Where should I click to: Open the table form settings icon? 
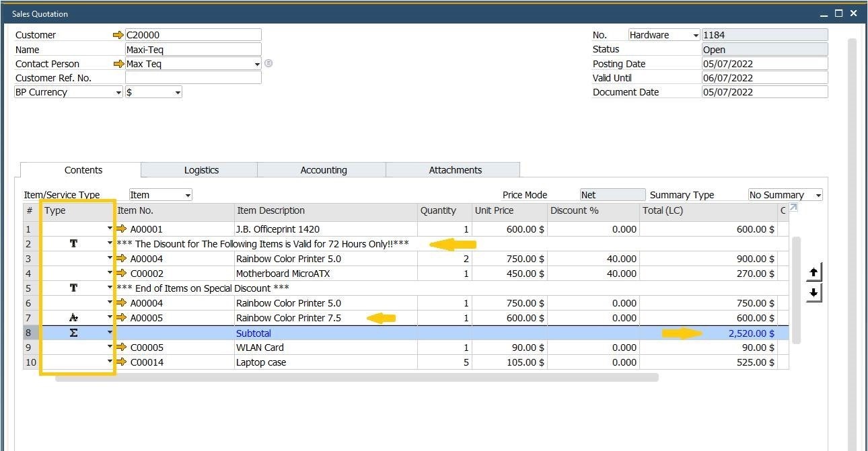[x=793, y=208]
